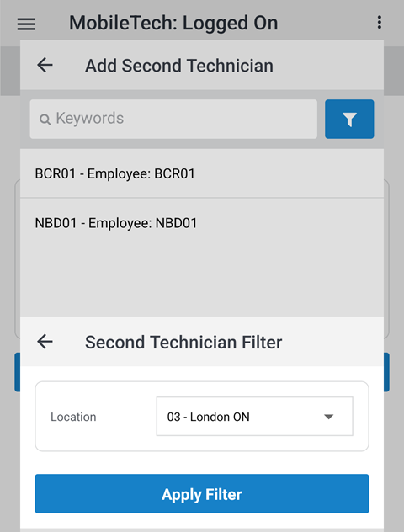
Task: Click the Location field label
Action: point(73,417)
